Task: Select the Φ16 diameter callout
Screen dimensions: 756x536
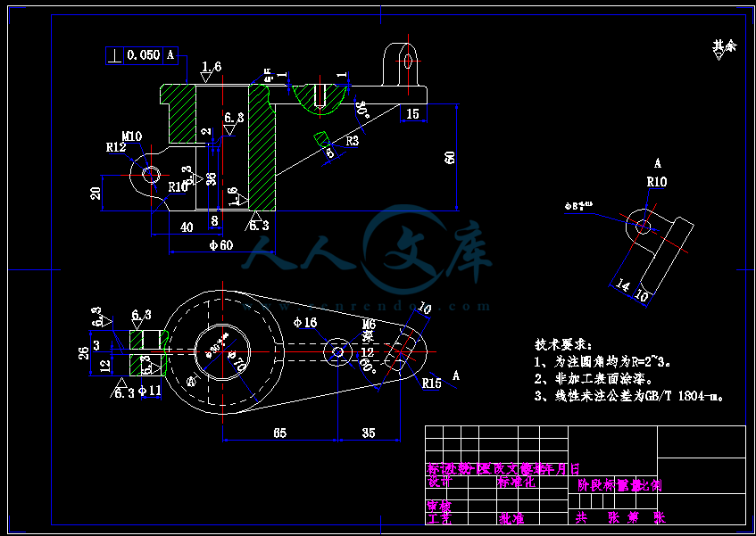Action: coord(305,322)
